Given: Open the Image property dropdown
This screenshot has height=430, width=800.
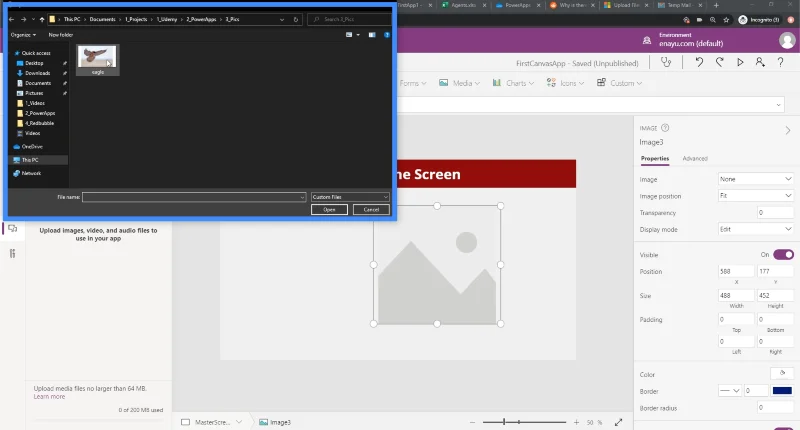Looking at the screenshot, I should (x=756, y=179).
